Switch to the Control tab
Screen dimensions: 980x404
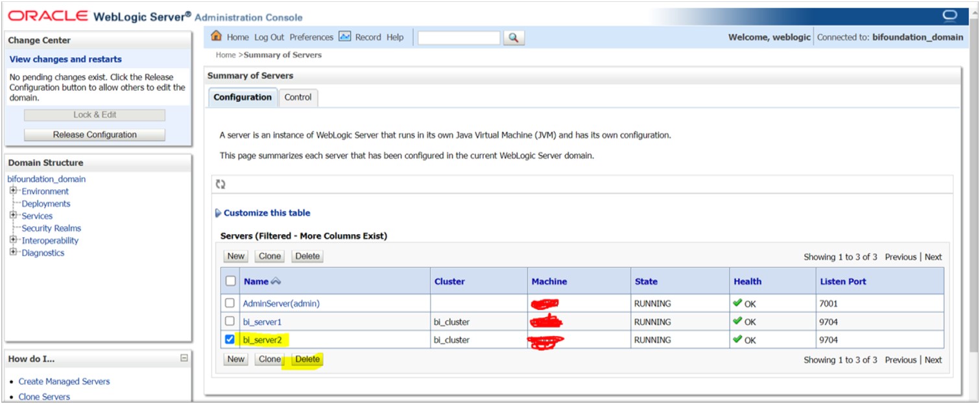298,97
